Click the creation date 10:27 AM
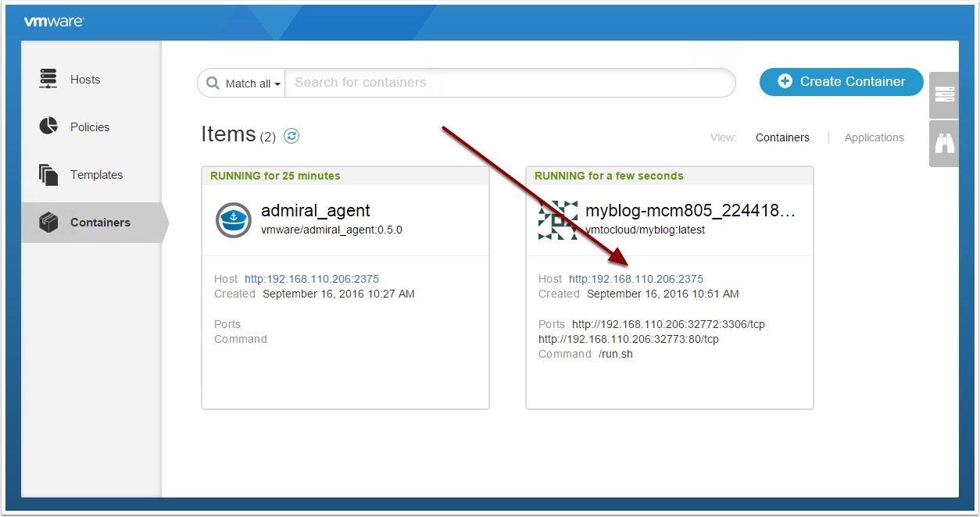 pyautogui.click(x=338, y=294)
